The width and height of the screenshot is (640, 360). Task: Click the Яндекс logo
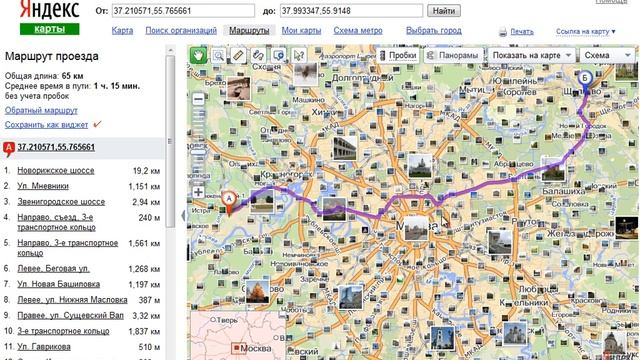click(49, 9)
